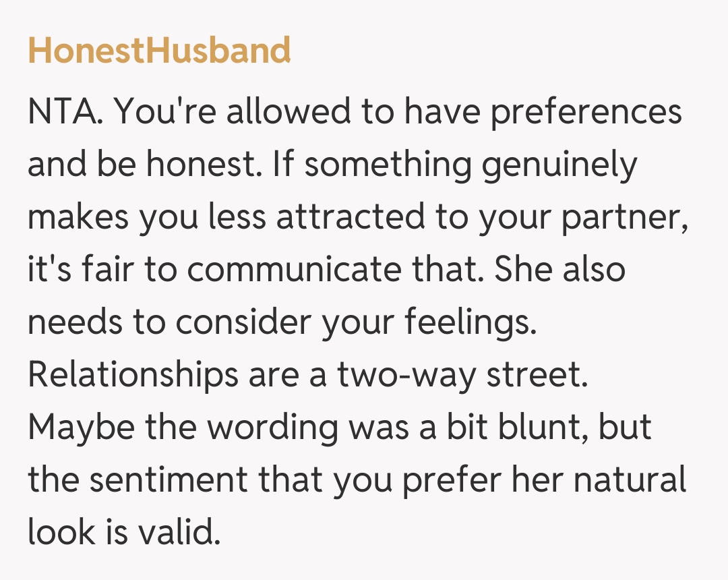Image resolution: width=728 pixels, height=580 pixels.
Task: Click the phrase "and be honest"
Action: (142, 165)
